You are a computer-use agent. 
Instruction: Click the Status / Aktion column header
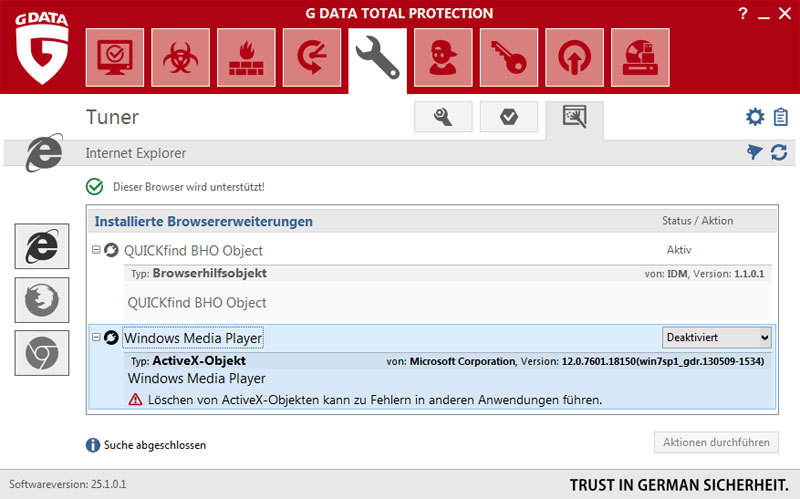coord(697,220)
